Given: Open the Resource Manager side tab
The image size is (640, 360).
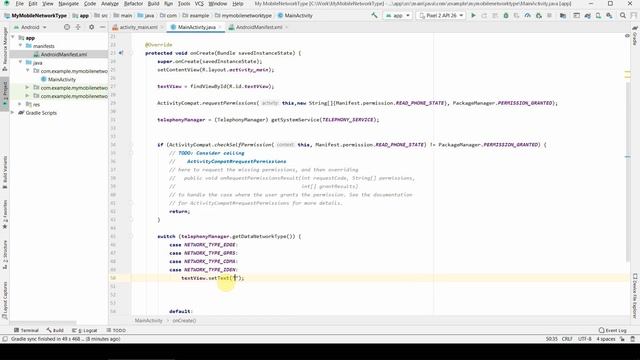Looking at the screenshot, I should (5, 49).
